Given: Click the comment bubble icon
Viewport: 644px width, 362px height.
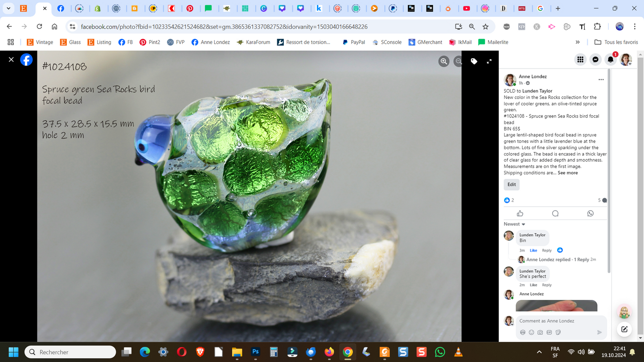Looking at the screenshot, I should [555, 213].
